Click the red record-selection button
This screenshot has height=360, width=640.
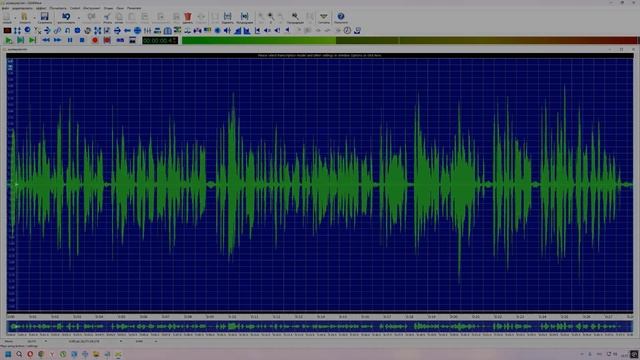[x=107, y=40]
